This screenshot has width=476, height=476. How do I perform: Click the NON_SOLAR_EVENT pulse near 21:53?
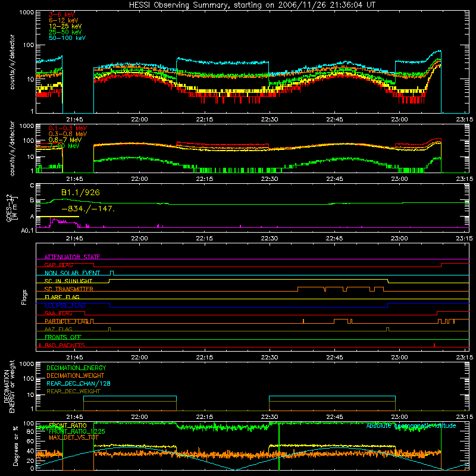click(112, 273)
